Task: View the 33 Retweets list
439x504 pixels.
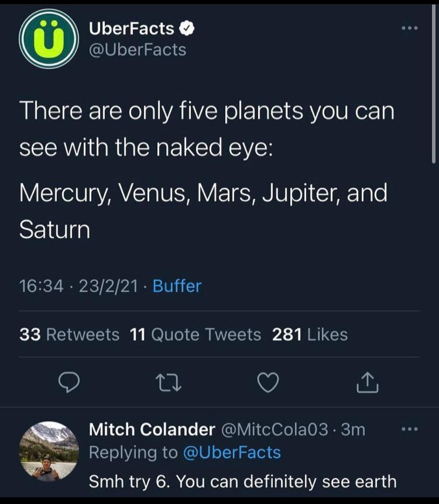Action: tap(68, 334)
